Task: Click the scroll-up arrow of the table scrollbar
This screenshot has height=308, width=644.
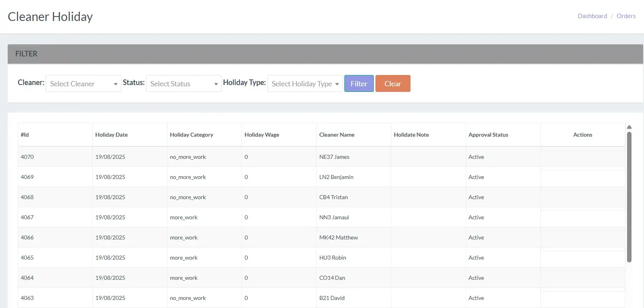Action: tap(629, 127)
